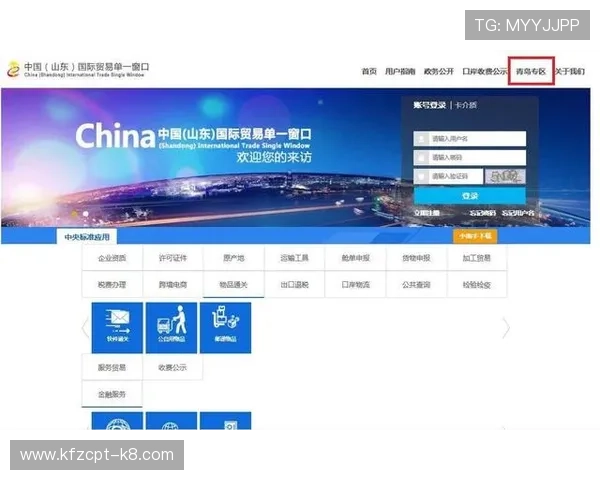Open the 服务贸易 category
Image resolution: width=600 pixels, height=480 pixels.
click(x=112, y=367)
